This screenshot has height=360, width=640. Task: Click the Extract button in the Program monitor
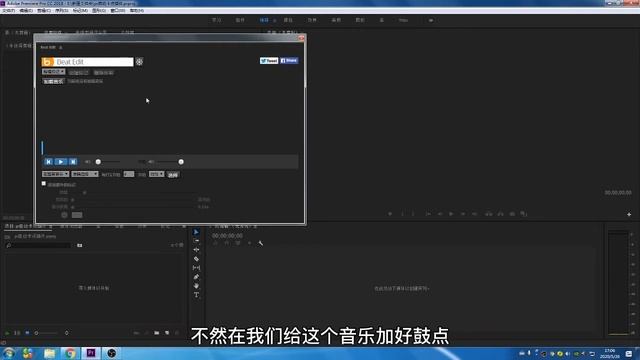500,214
